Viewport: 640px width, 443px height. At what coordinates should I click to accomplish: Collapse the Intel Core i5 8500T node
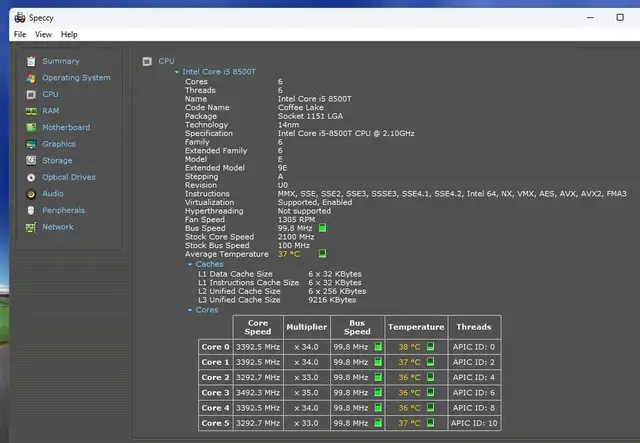point(177,72)
